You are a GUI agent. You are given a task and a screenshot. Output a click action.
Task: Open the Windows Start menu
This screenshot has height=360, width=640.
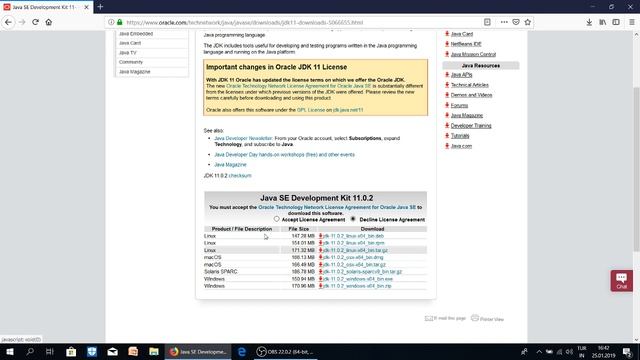10,351
